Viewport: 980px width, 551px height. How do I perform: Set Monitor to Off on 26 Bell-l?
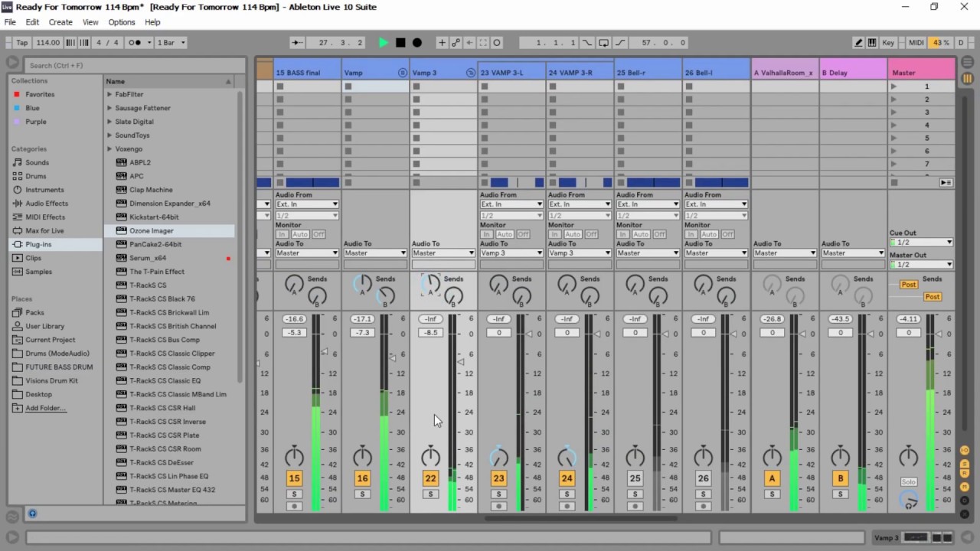coord(728,234)
